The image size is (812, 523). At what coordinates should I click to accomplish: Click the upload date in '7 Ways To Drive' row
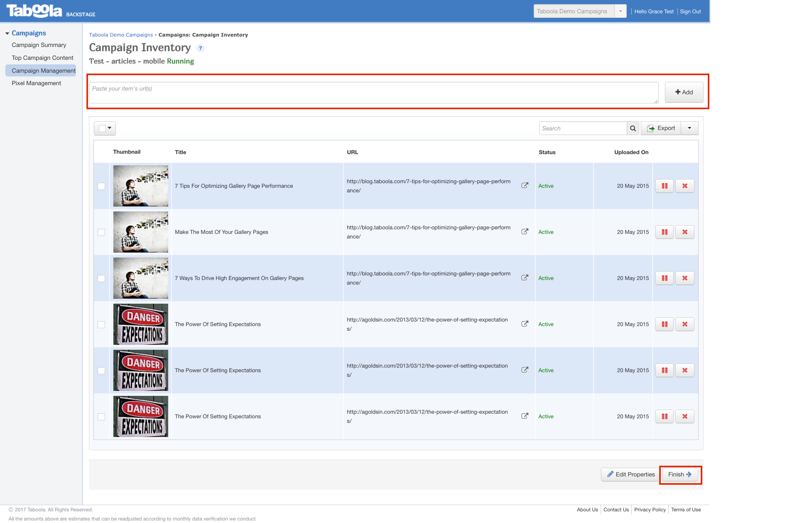[x=633, y=278]
